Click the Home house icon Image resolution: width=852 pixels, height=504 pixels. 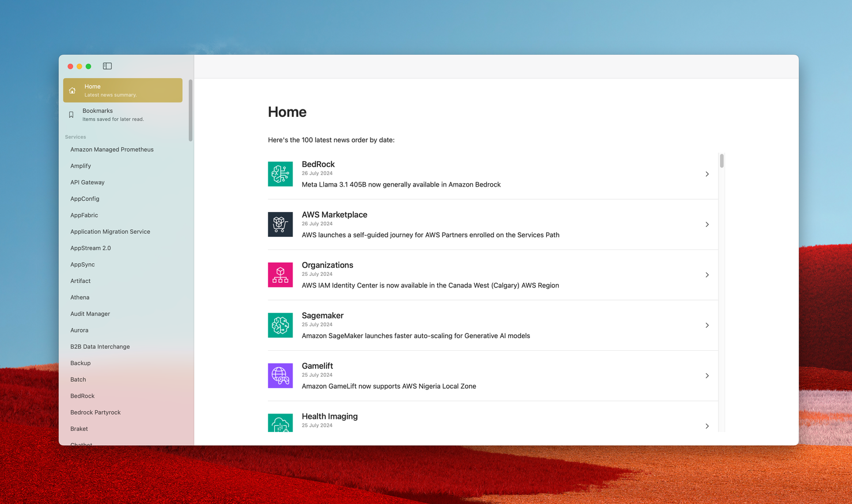tap(72, 90)
